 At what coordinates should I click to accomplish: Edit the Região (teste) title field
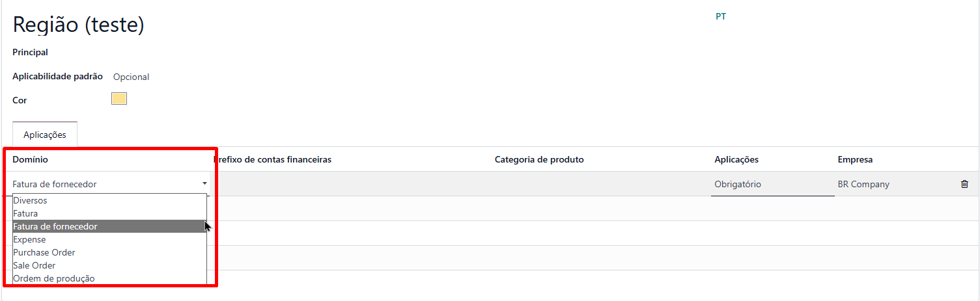pos(79,25)
